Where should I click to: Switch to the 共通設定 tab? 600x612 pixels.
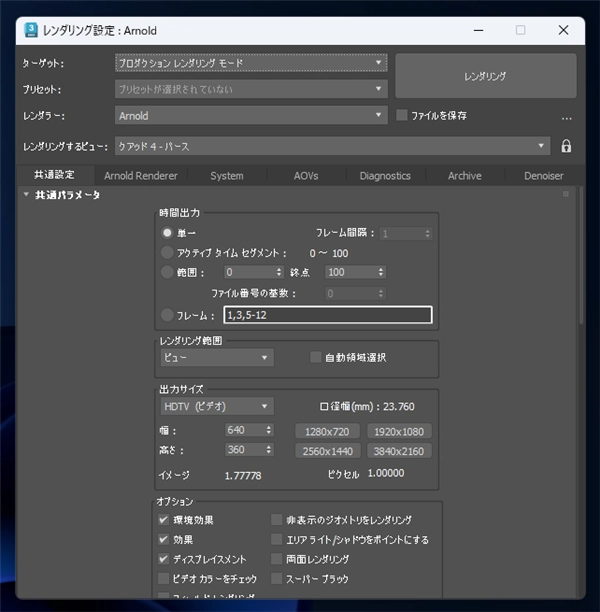[x=54, y=175]
